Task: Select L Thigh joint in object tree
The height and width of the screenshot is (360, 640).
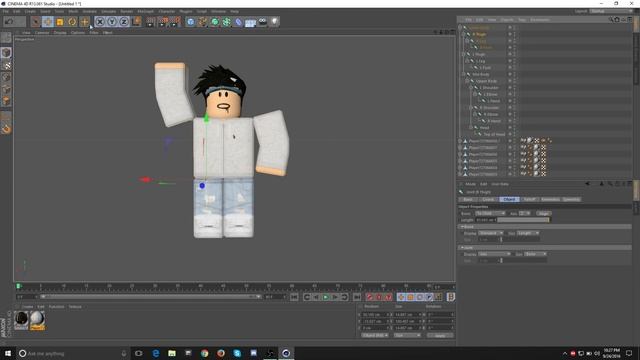Action: 478,54
